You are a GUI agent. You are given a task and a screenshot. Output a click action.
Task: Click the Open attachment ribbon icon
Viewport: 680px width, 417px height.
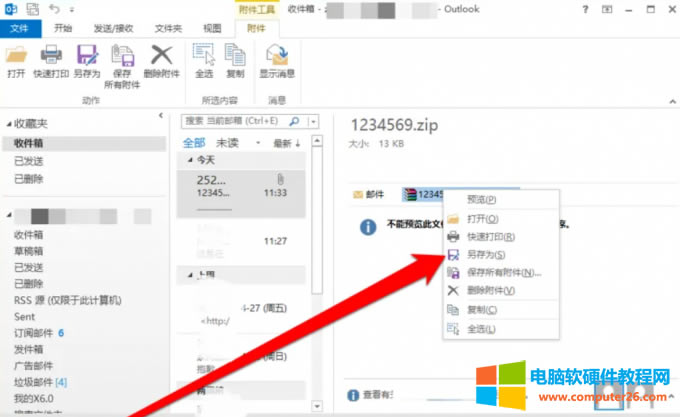(16, 55)
